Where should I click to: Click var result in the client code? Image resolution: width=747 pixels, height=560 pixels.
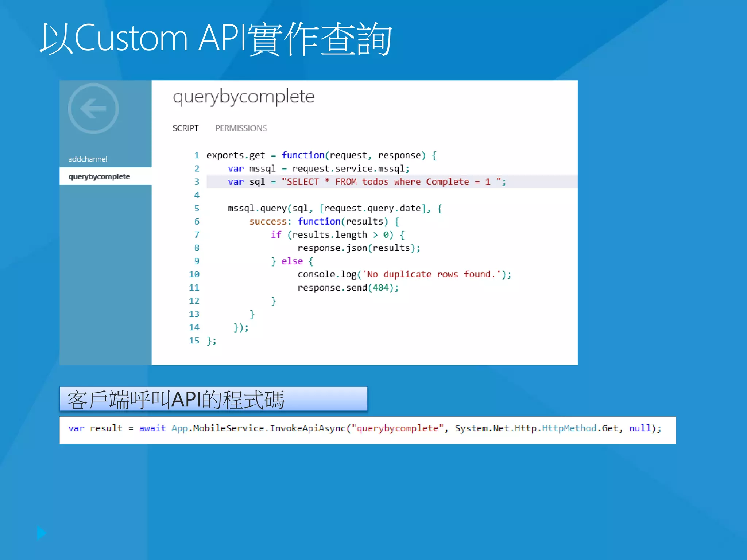[x=95, y=428]
